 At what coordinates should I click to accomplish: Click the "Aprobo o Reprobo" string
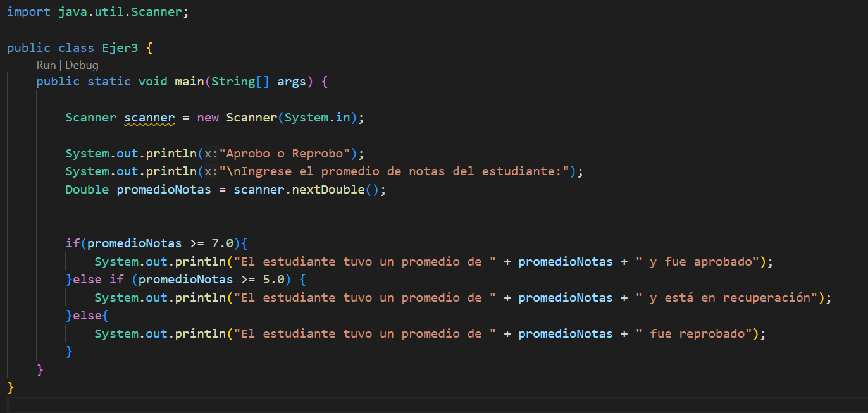coord(285,154)
